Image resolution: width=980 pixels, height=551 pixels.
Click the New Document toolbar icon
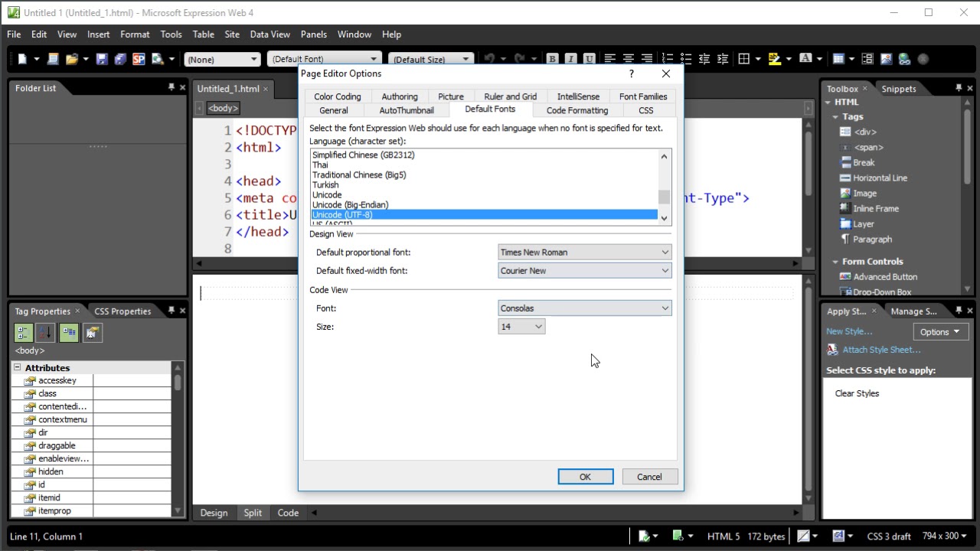22,59
